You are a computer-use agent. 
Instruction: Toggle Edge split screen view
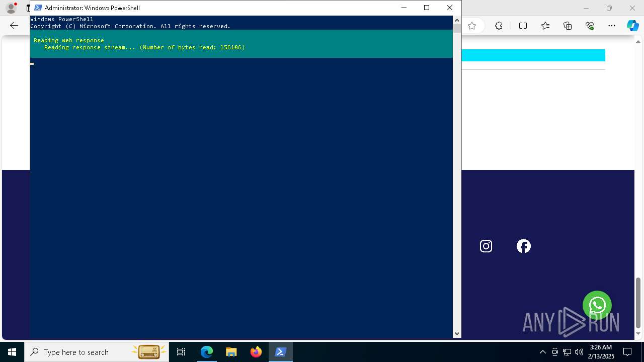click(x=523, y=26)
